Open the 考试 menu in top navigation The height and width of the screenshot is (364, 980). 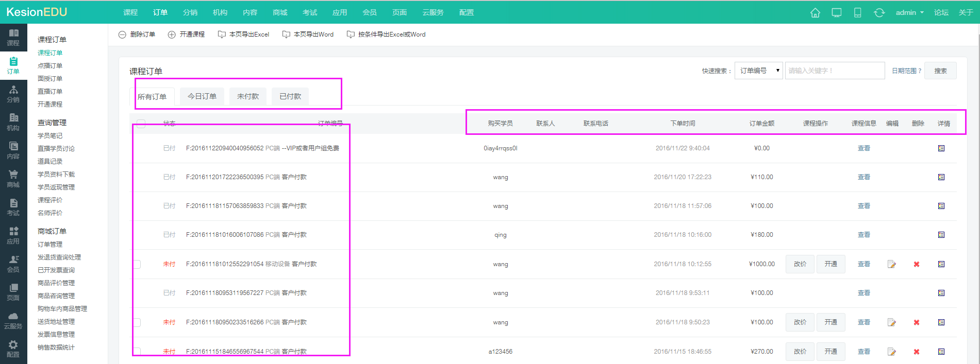click(x=310, y=13)
